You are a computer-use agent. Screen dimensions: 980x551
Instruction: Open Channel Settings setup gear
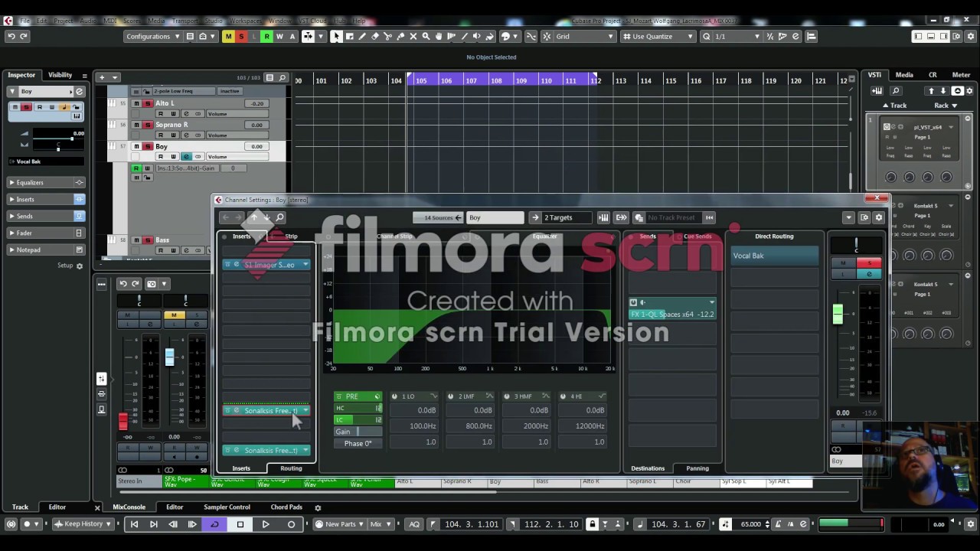pyautogui.click(x=878, y=217)
